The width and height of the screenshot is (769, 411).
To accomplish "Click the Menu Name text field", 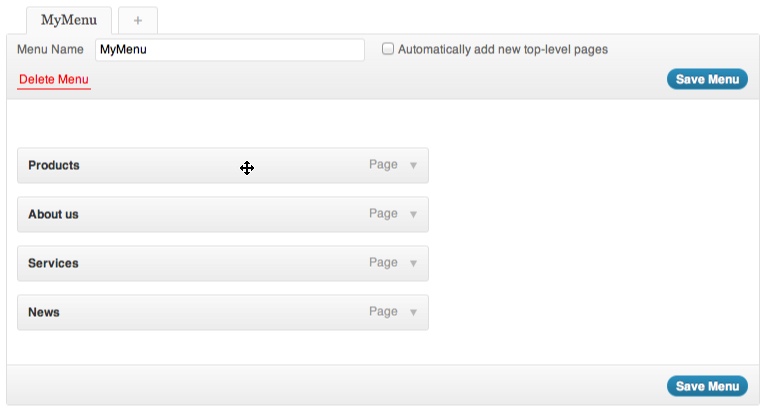I will [x=229, y=49].
